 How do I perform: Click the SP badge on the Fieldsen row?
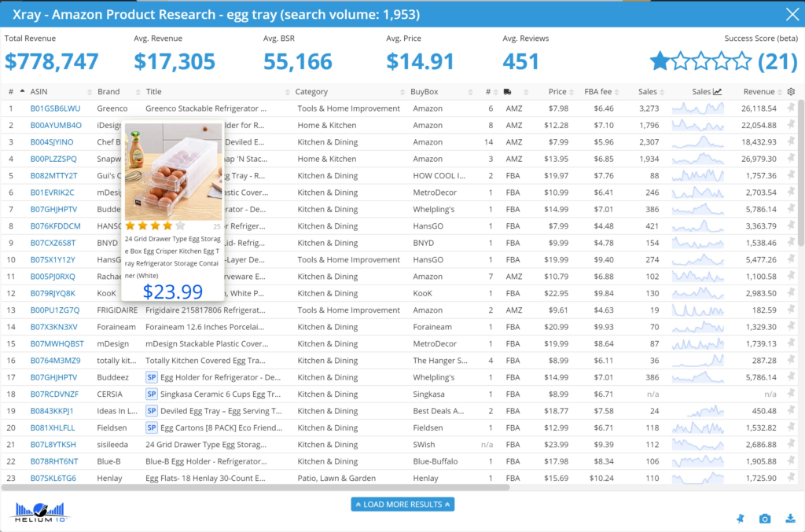(x=152, y=427)
